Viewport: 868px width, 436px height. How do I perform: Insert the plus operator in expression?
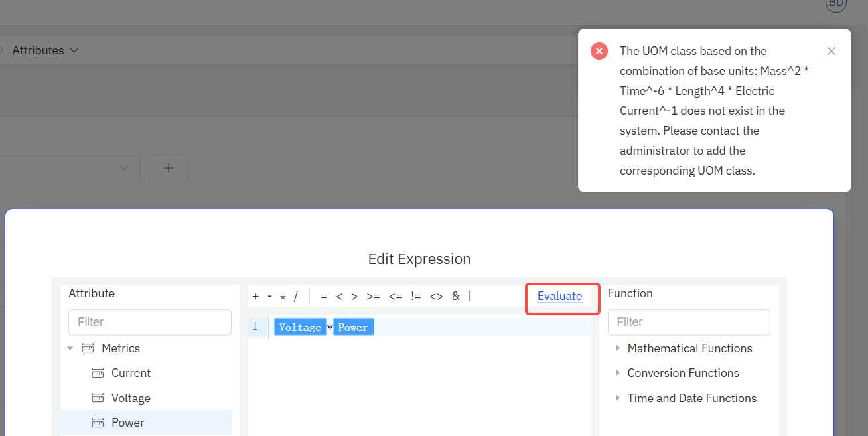coord(255,296)
